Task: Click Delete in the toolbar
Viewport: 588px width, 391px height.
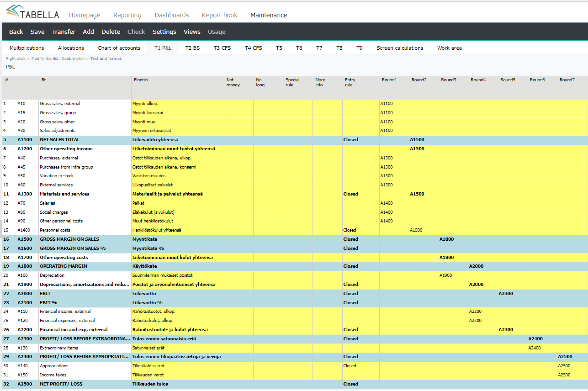Action: (x=111, y=32)
